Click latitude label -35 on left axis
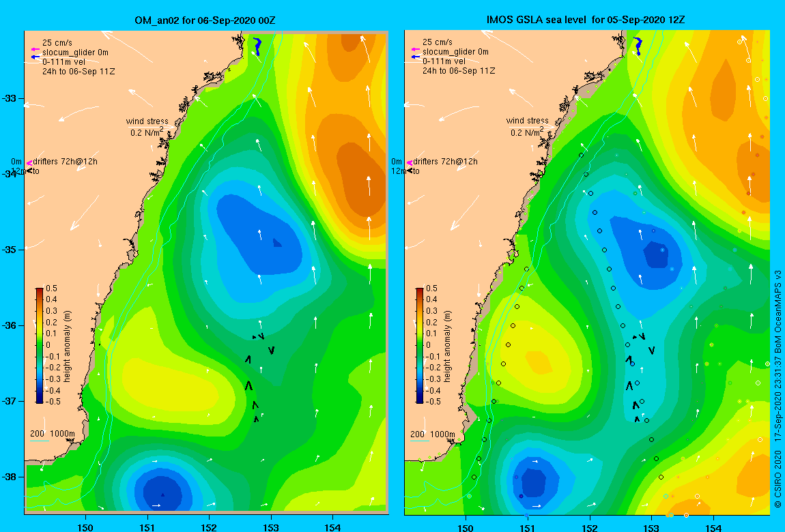The image size is (785, 532). [10, 250]
